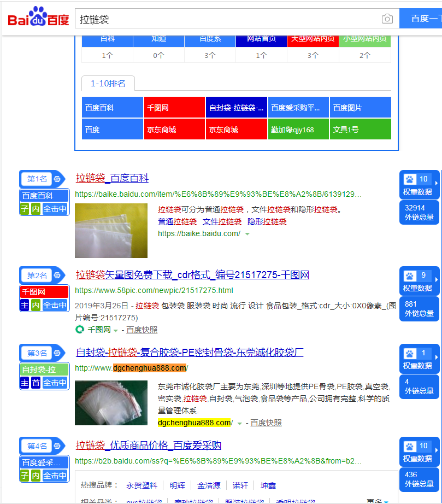Click the 内 tag under 第2名
The width and height of the screenshot is (442, 504).
36,305
